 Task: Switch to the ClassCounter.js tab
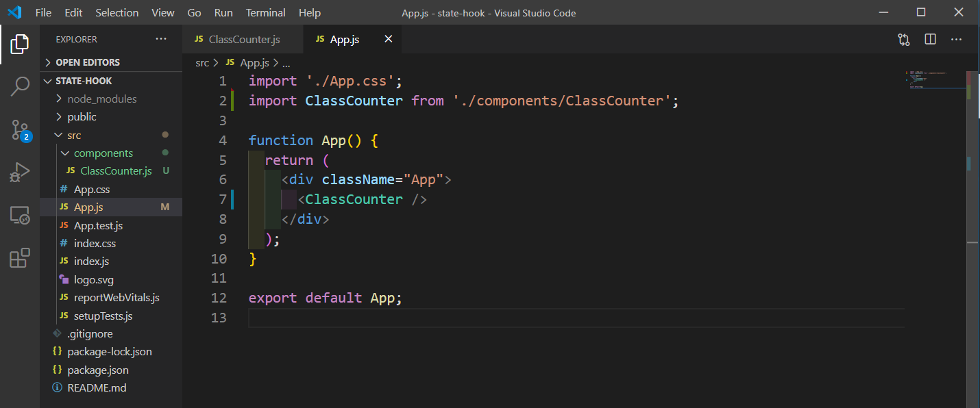coord(243,39)
